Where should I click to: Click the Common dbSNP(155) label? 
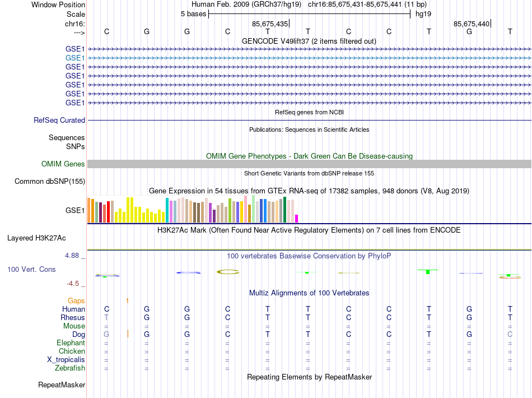[50, 181]
